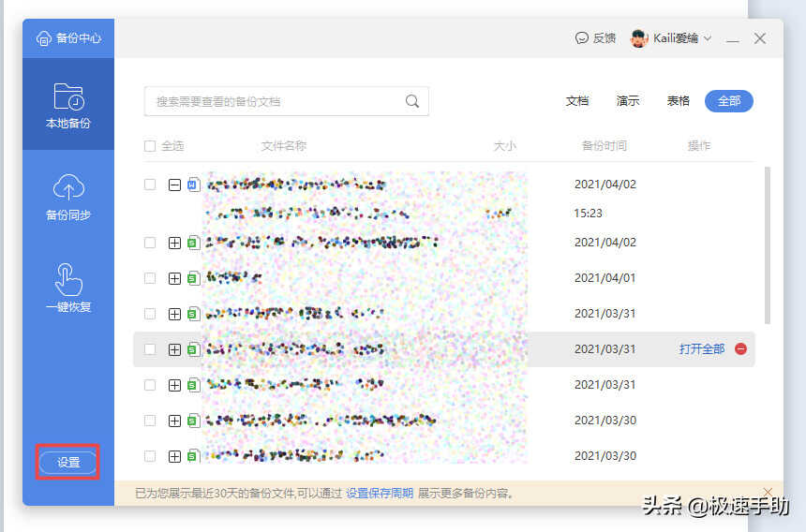Filter by 表格 spreadsheets tab

(x=678, y=101)
